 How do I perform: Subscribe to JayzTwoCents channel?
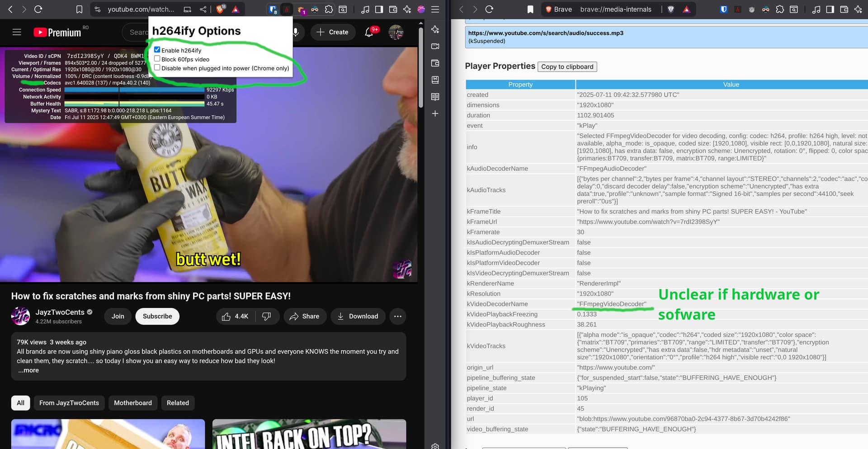click(x=157, y=316)
